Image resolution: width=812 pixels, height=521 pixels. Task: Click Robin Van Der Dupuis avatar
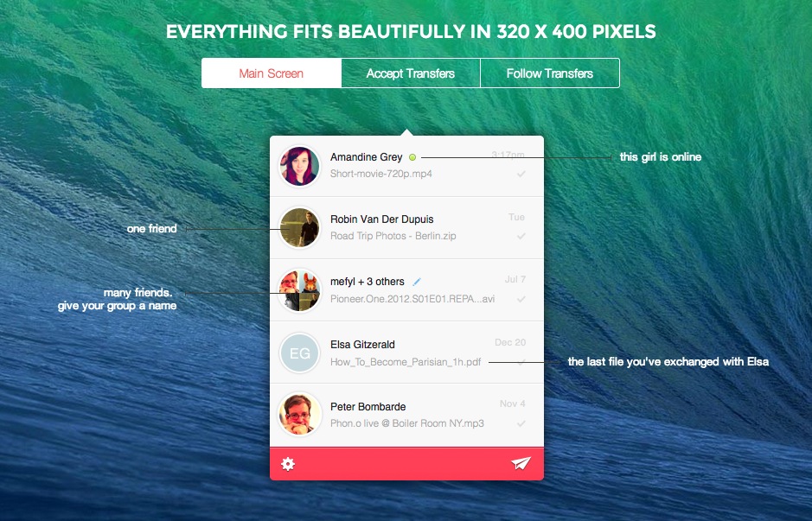pos(299,228)
